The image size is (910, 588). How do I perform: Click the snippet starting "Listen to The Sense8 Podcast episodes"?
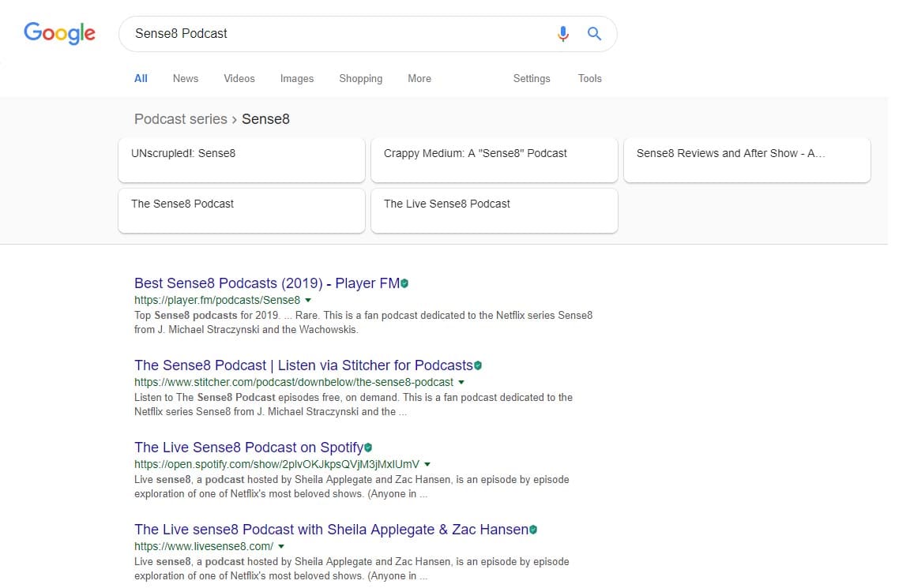[x=353, y=405]
